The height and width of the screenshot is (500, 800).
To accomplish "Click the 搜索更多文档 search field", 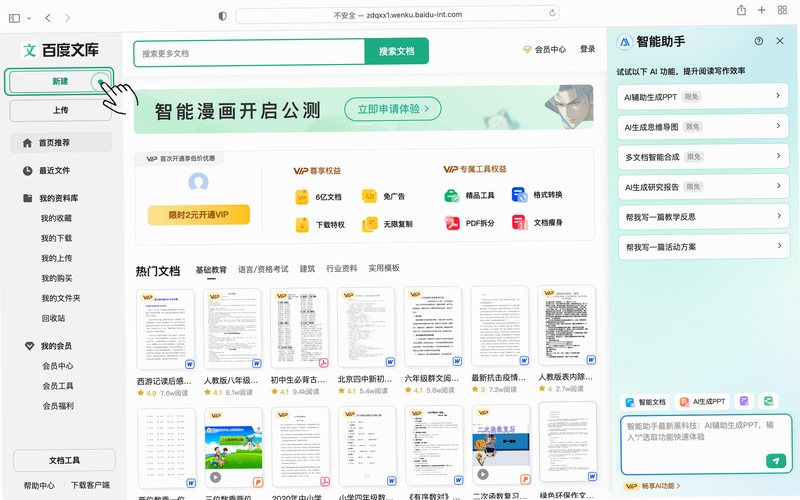I will coord(249,53).
